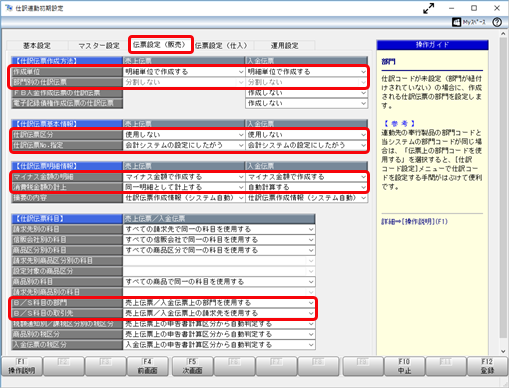Screen dimensions: 510x388
Task: Open 作成単位 dropdown for 売上伝票
Action: click(184, 72)
